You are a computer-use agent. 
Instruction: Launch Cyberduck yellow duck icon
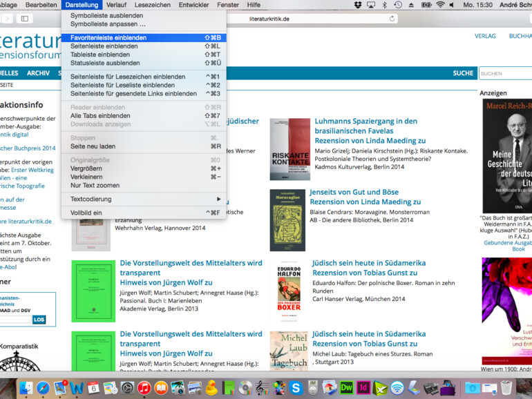(211, 388)
